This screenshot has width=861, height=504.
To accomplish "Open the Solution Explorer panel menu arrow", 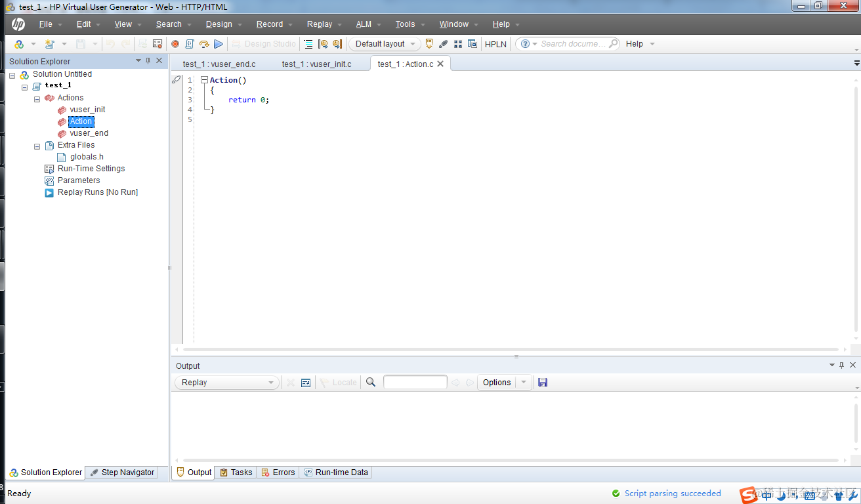I will click(x=138, y=60).
